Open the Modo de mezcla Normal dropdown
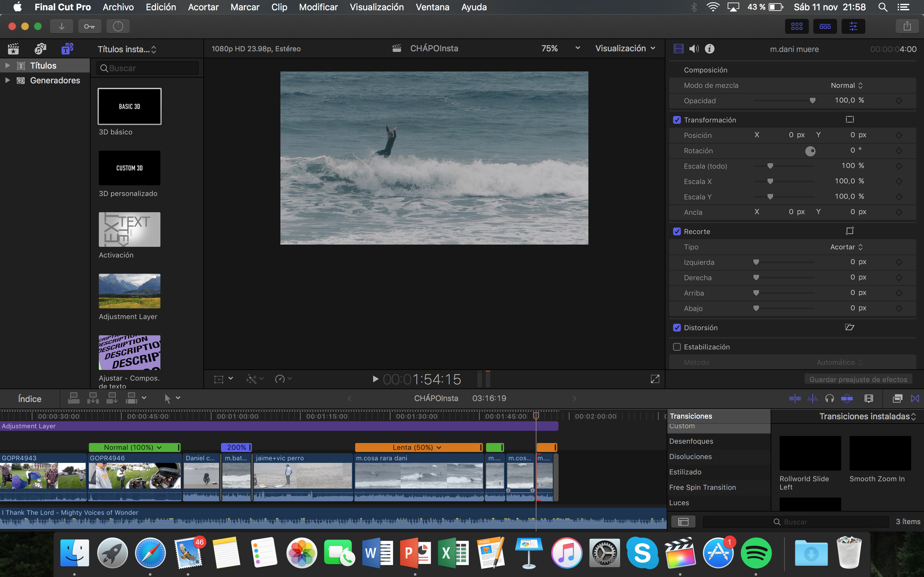The image size is (924, 577). coord(848,85)
